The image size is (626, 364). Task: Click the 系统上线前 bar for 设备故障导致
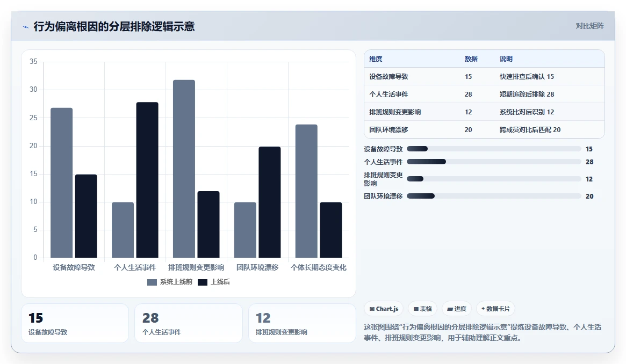point(61,183)
